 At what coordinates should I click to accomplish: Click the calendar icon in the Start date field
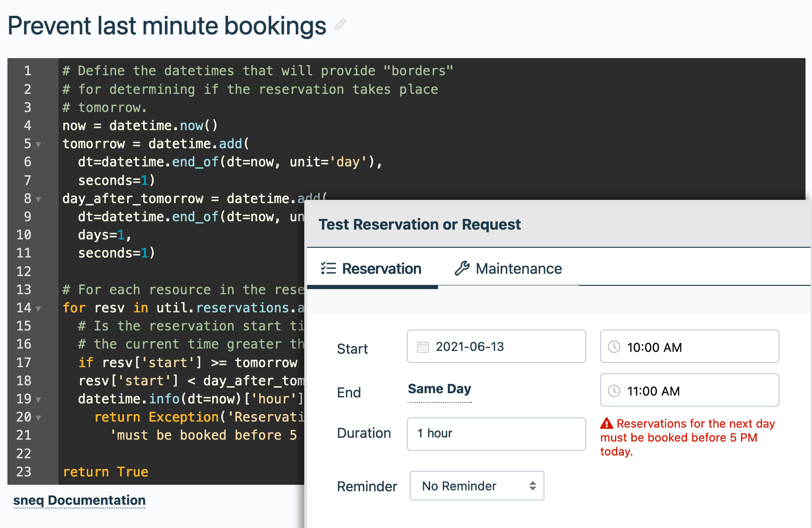[x=422, y=346]
